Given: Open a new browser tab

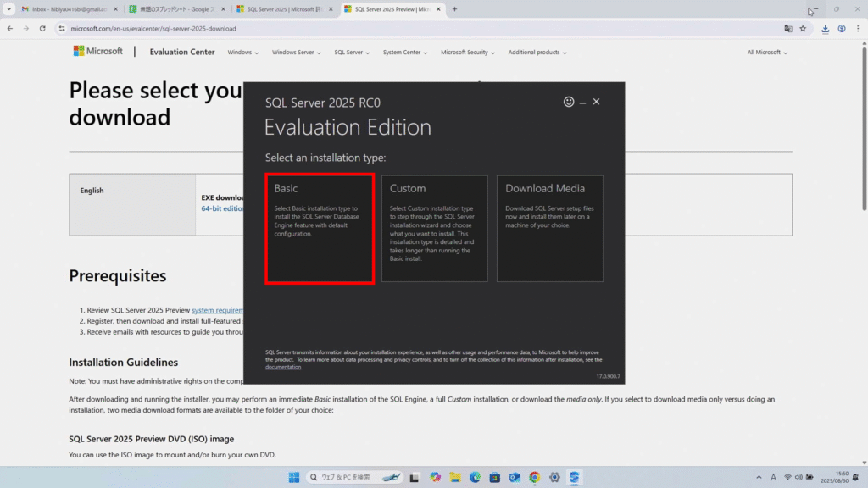Looking at the screenshot, I should [454, 8].
